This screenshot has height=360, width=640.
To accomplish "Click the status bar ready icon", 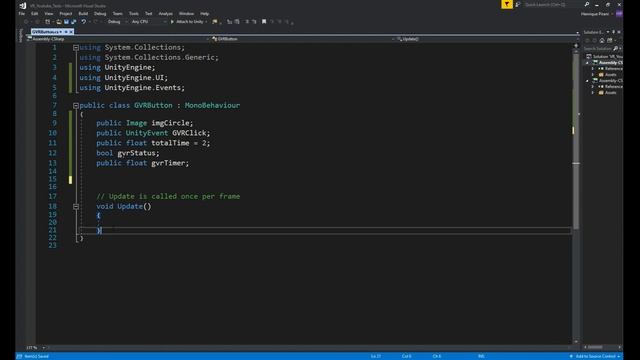I will click(19, 356).
